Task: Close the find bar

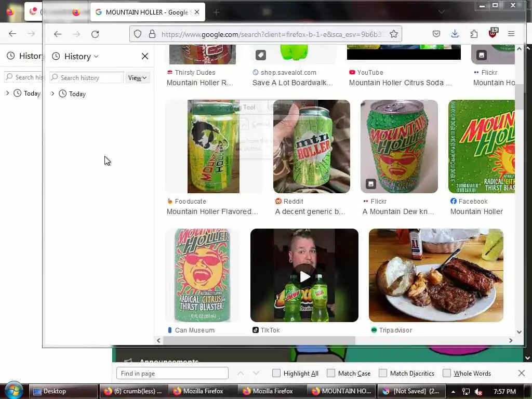Action: coord(522,373)
